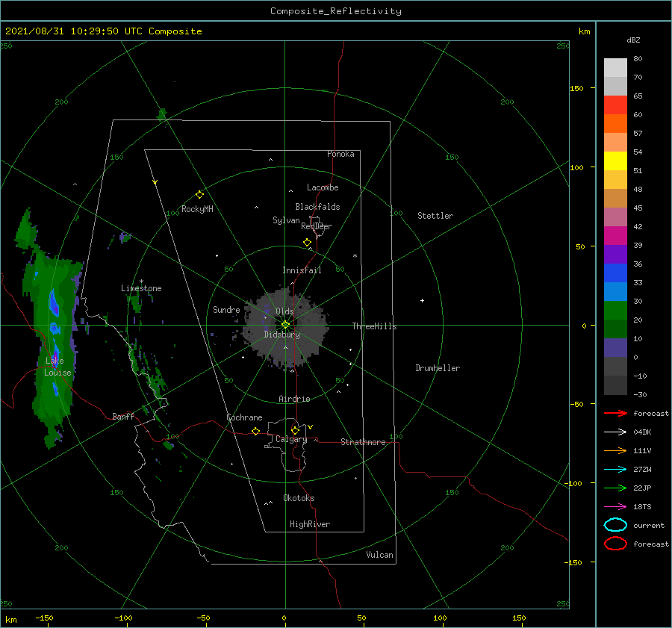Click the blue 36 dBZ color swatch
Viewport: 672px width, 628px height.
615,273
